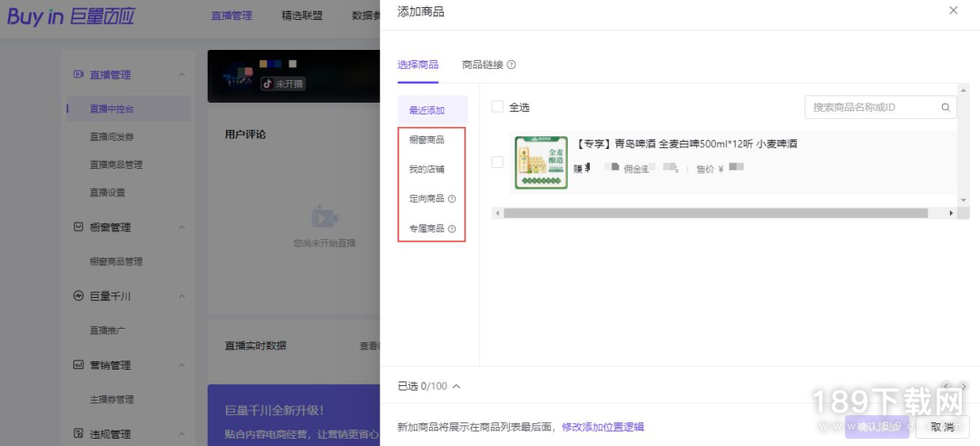
Task: Click the 直播管理 sidebar camera icon
Action: tap(78, 74)
